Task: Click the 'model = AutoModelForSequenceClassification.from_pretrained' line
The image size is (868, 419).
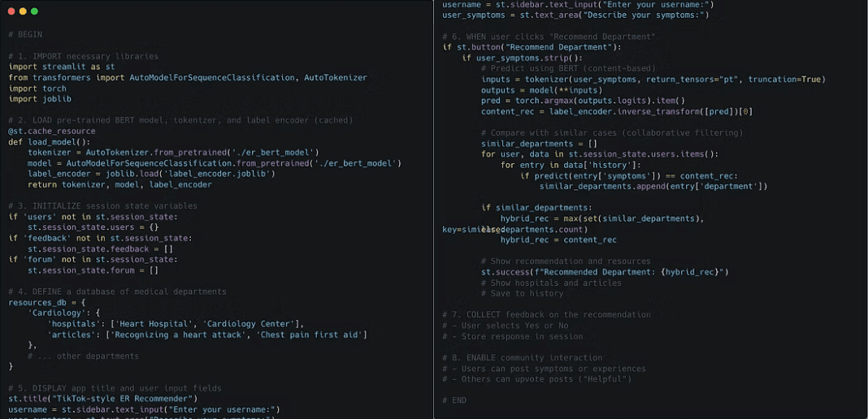Action: click(x=215, y=163)
